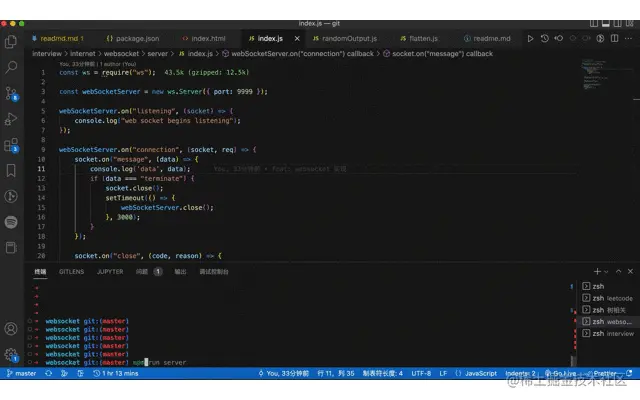Image resolution: width=640 pixels, height=400 pixels.
Task: Close the terminal panel
Action: pos(630,271)
